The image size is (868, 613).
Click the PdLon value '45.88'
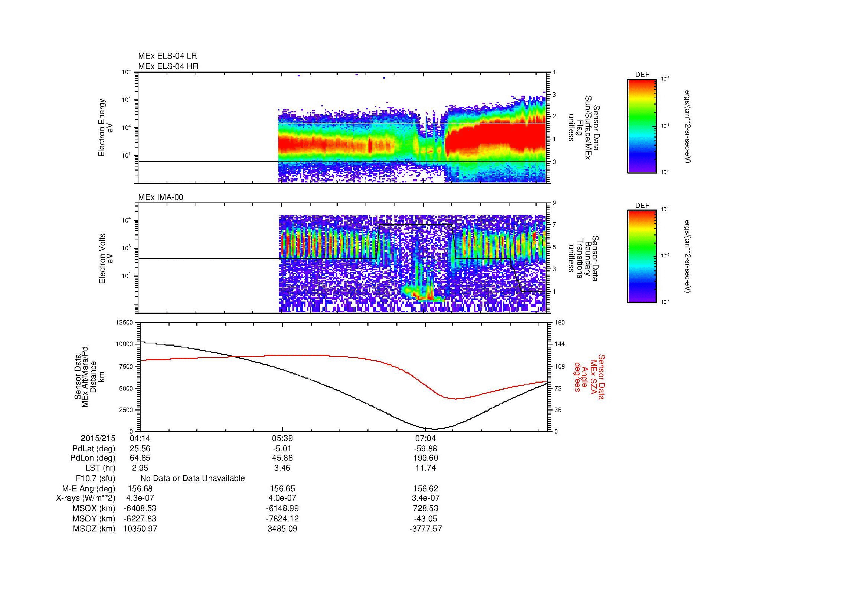(x=282, y=458)
